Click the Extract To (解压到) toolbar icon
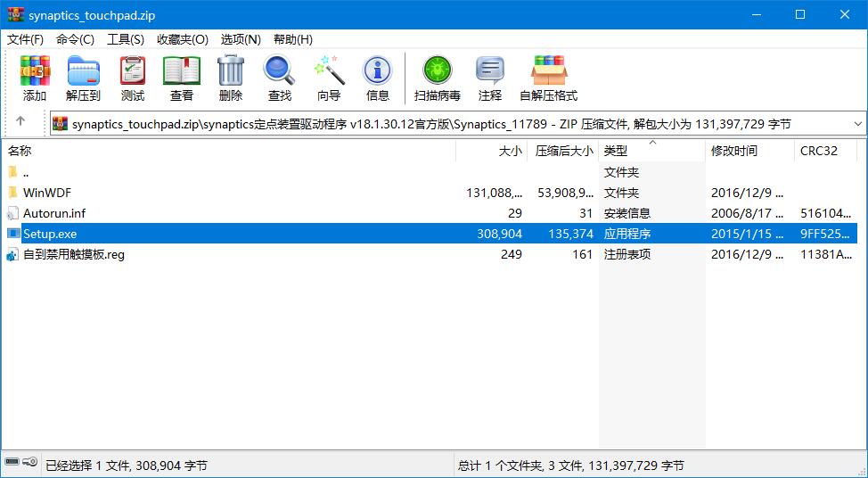The height and width of the screenshot is (478, 868). pos(83,70)
